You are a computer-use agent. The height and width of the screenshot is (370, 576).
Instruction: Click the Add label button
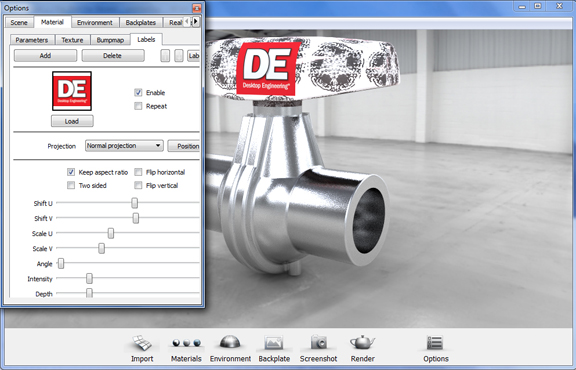[x=45, y=55]
